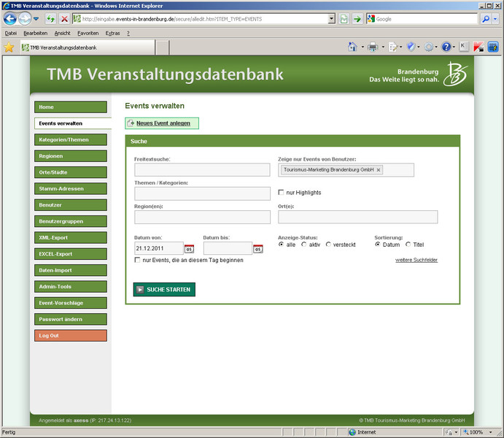
Task: Click the protected mode lock icon in status bar
Action: pyautogui.click(x=449, y=432)
